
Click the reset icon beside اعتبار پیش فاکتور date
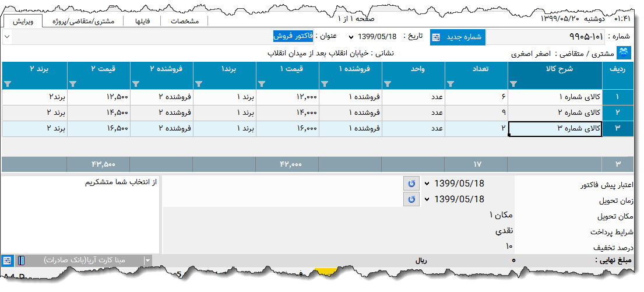click(411, 184)
